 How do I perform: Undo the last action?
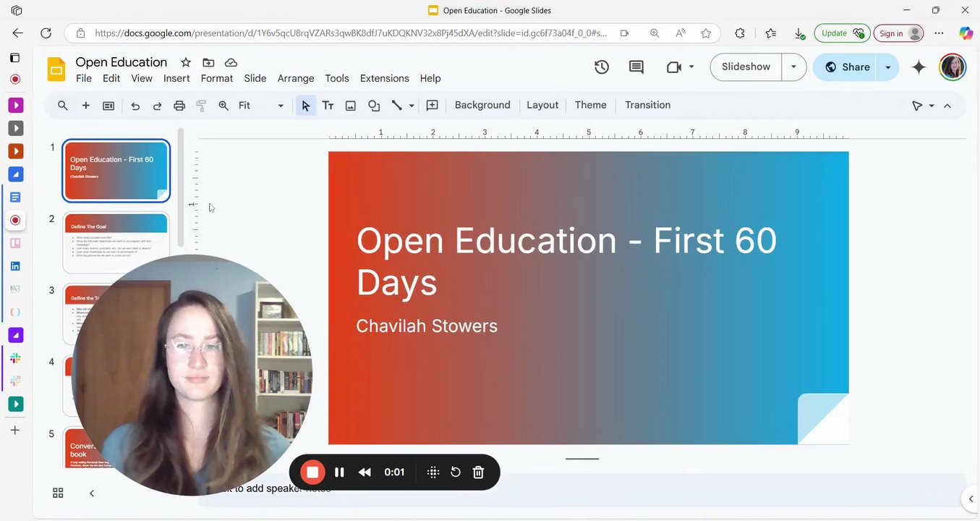point(135,106)
